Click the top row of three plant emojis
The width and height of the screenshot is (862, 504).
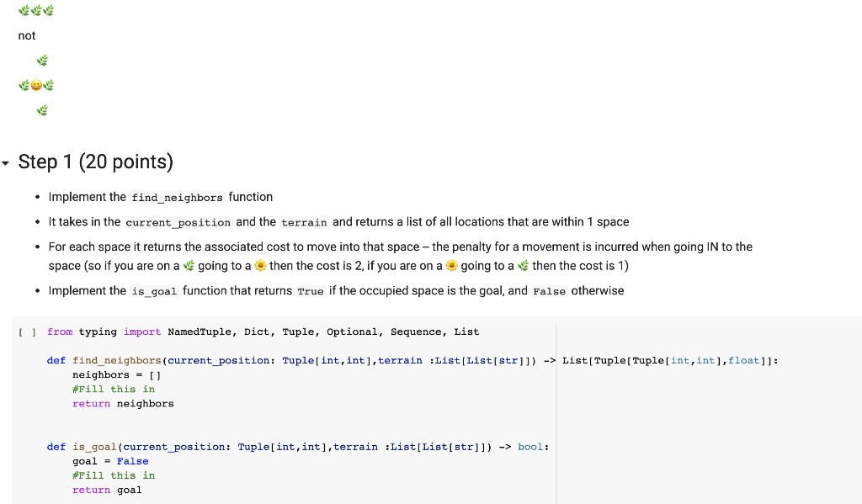(36, 10)
